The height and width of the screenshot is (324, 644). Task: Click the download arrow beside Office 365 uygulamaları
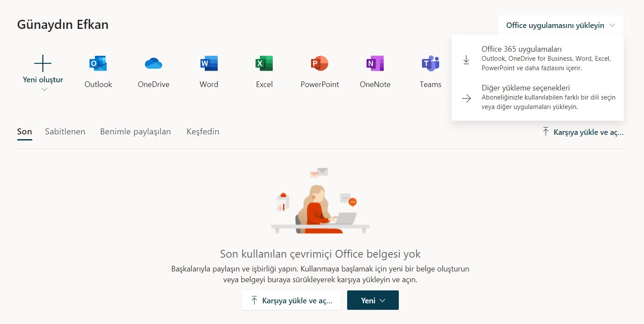[466, 60]
